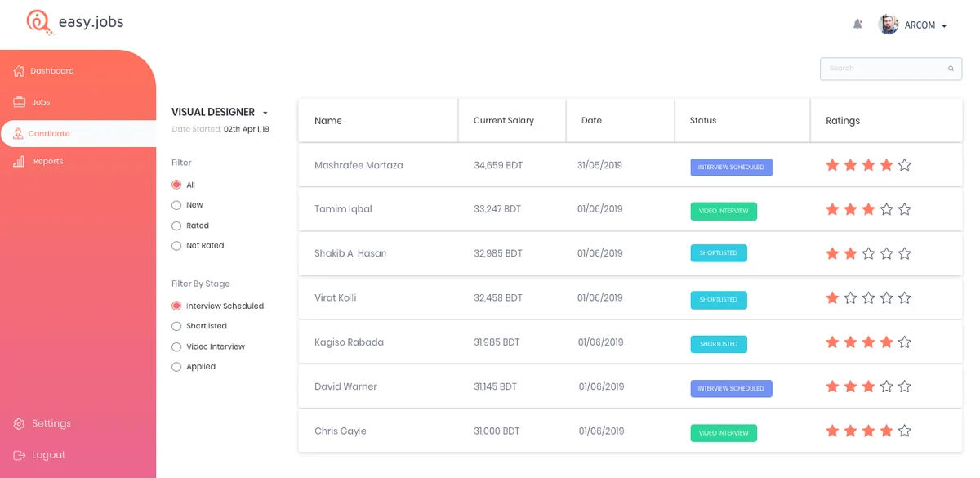Click the search magnifier icon
Viewport: 980px width, 478px height.
pyautogui.click(x=951, y=69)
